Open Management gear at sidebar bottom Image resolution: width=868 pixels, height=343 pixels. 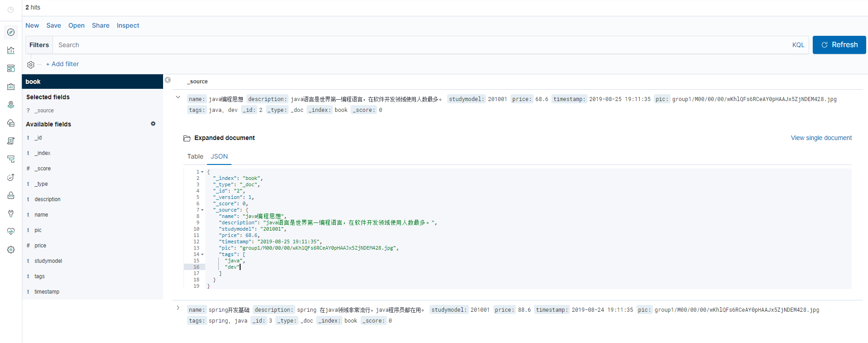coord(11,250)
